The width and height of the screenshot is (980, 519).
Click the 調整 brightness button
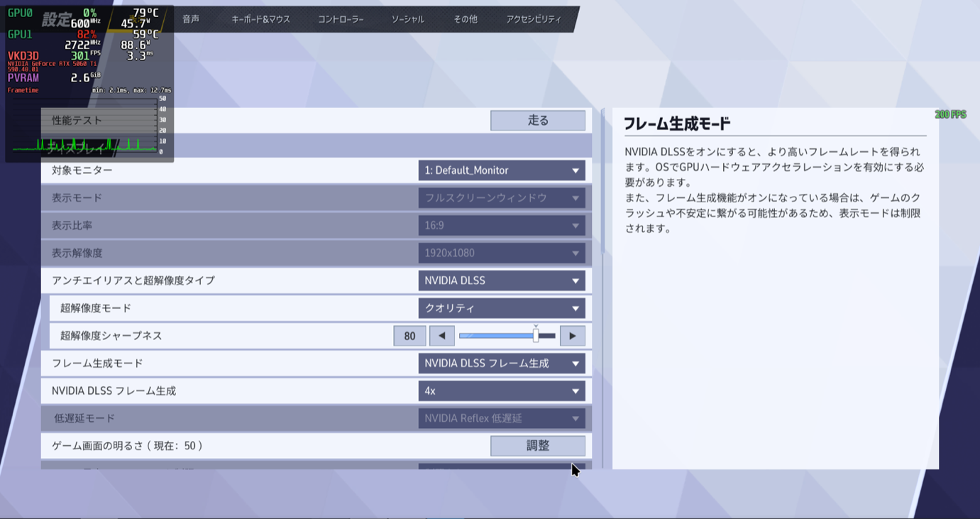click(x=538, y=446)
